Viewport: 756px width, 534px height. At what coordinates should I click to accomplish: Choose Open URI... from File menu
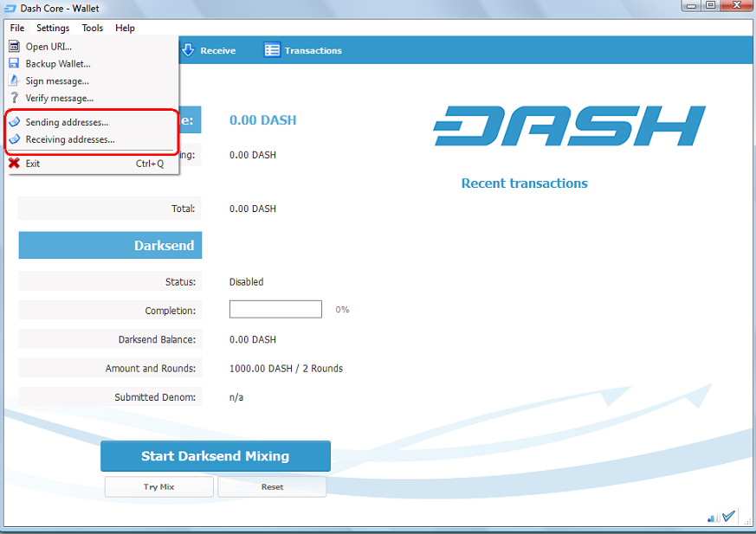(92, 46)
